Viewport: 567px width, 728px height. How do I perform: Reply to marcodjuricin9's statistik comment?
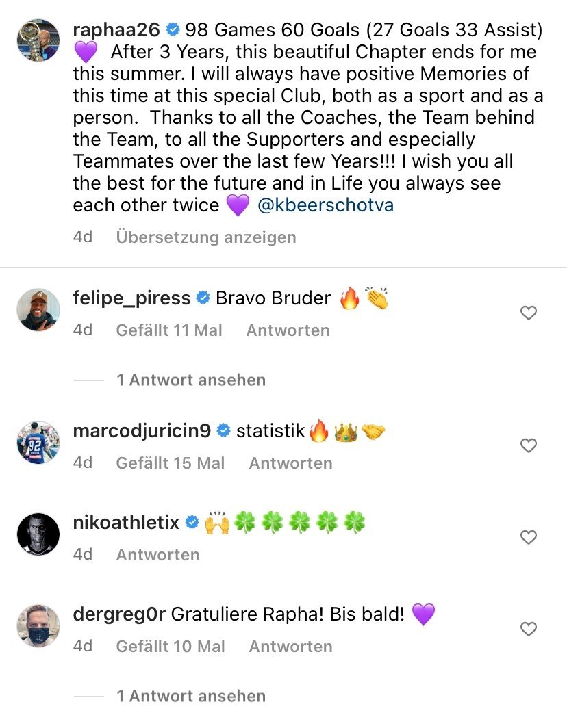pyautogui.click(x=290, y=463)
